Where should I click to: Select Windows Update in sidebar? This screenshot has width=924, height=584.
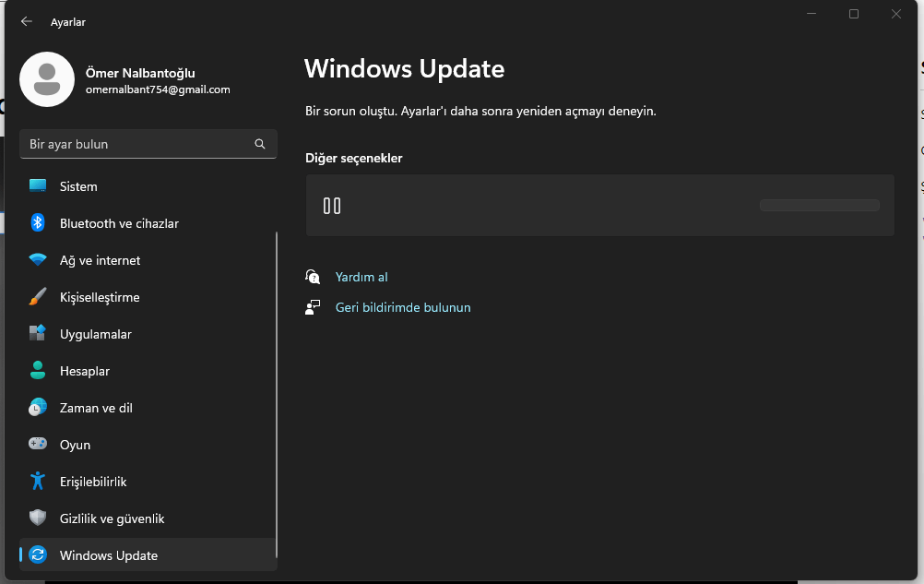[148, 555]
